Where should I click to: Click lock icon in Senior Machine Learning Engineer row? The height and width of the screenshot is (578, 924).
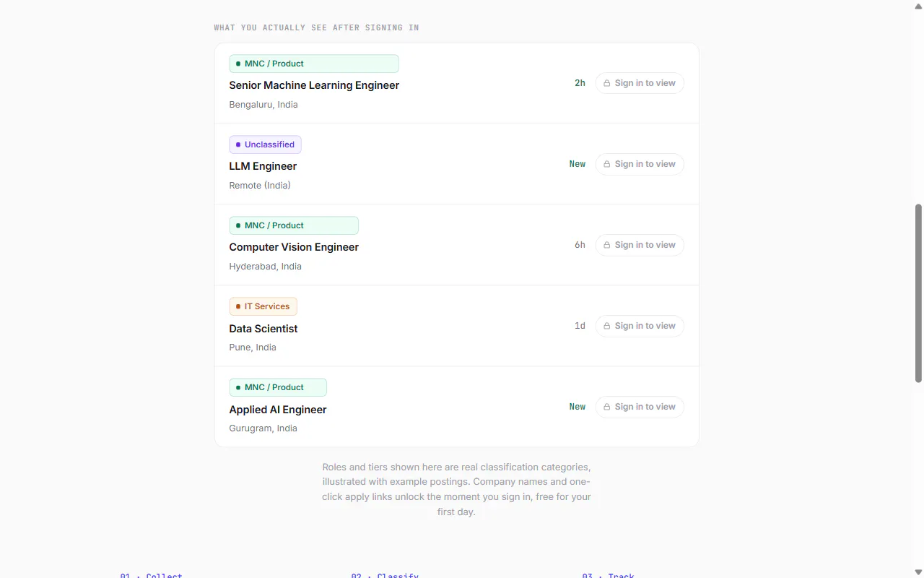click(607, 83)
